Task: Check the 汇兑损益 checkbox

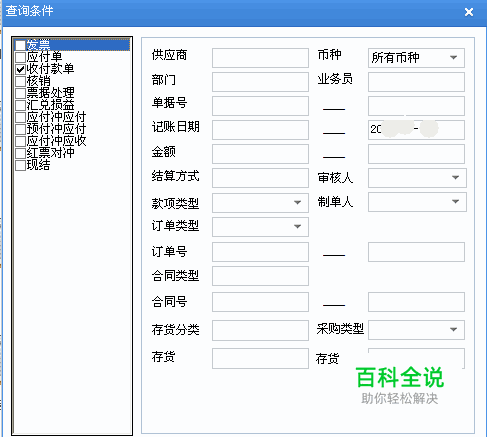Action: click(21, 105)
